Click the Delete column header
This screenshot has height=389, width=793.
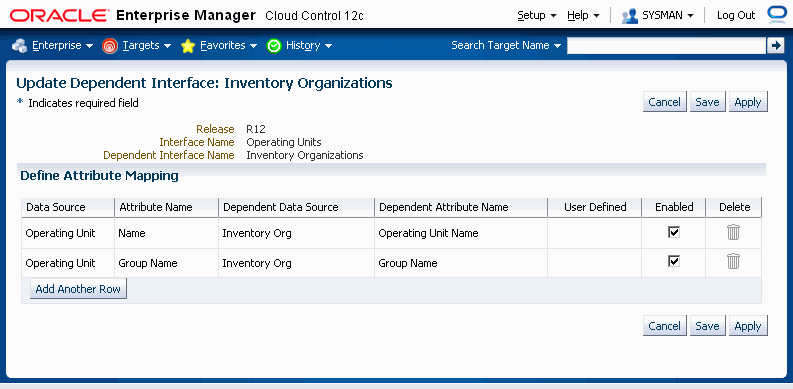pyautogui.click(x=734, y=207)
